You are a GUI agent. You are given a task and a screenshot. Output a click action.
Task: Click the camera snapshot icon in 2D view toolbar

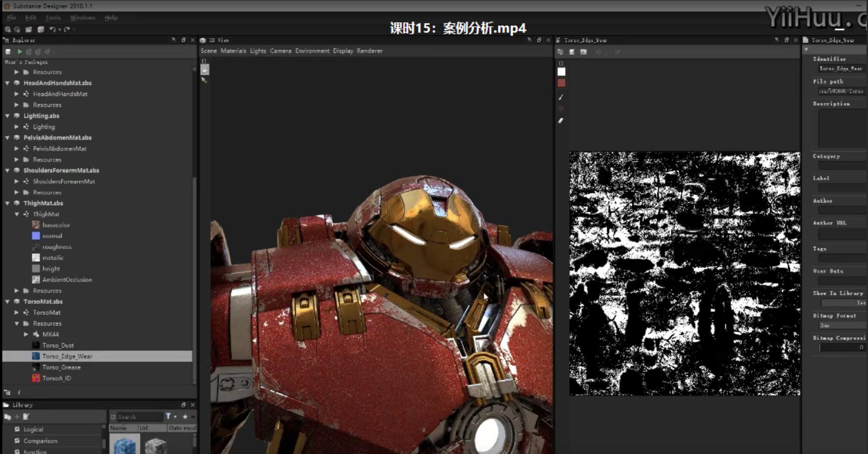point(583,52)
